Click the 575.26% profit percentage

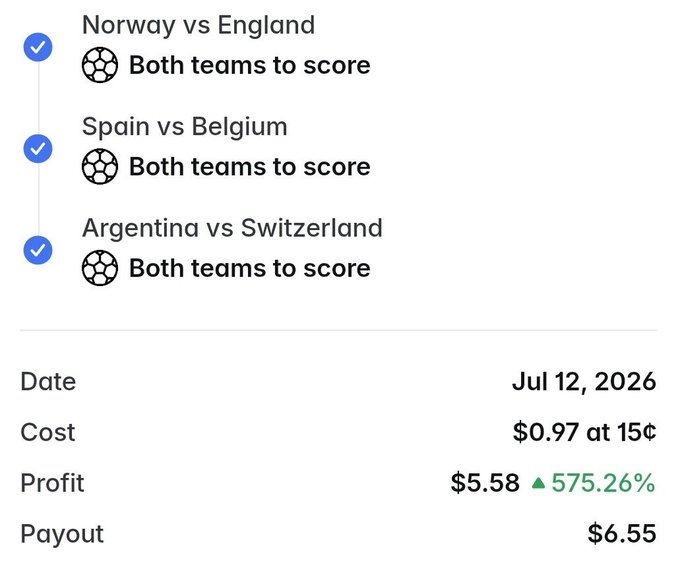(x=603, y=483)
